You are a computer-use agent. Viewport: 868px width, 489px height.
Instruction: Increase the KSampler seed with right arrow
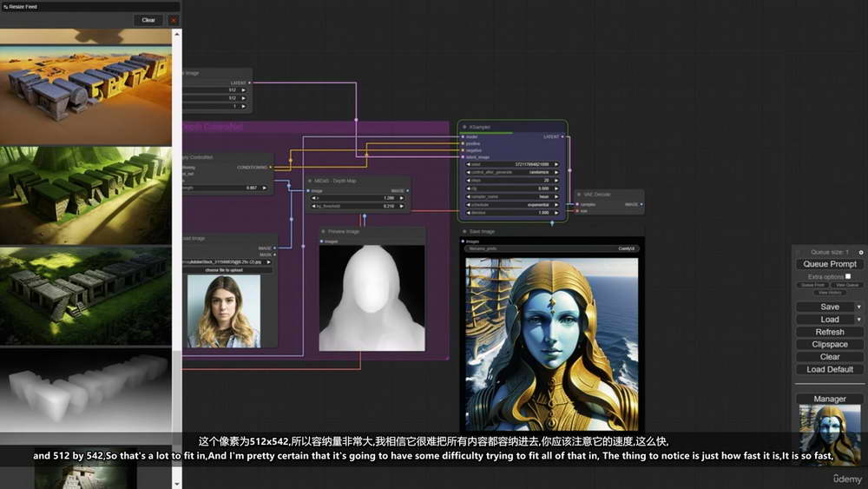tap(556, 164)
